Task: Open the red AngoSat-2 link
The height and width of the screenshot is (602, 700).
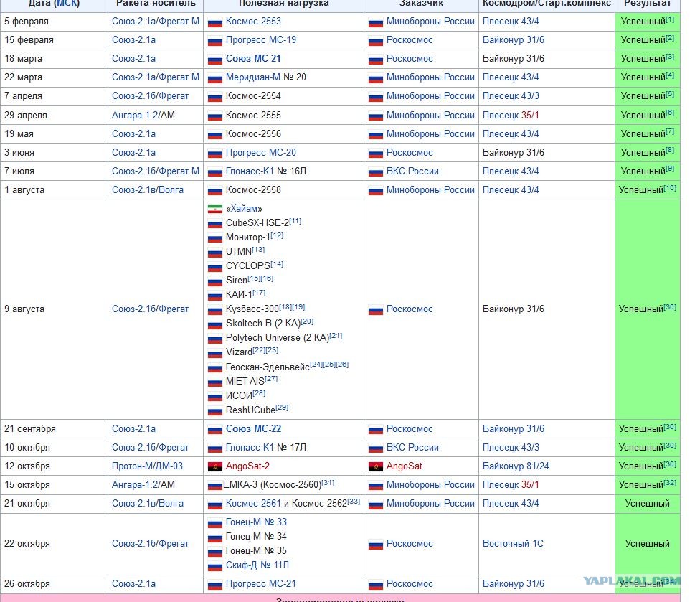Action: pos(247,466)
